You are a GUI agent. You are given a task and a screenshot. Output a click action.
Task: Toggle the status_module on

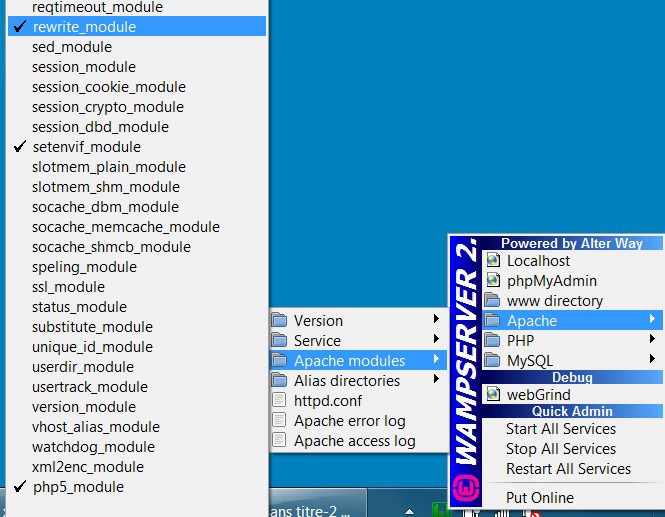[137, 307]
